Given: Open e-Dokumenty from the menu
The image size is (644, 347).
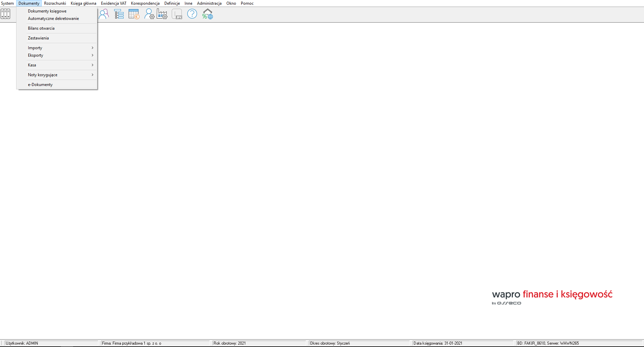Looking at the screenshot, I should click(57, 85).
